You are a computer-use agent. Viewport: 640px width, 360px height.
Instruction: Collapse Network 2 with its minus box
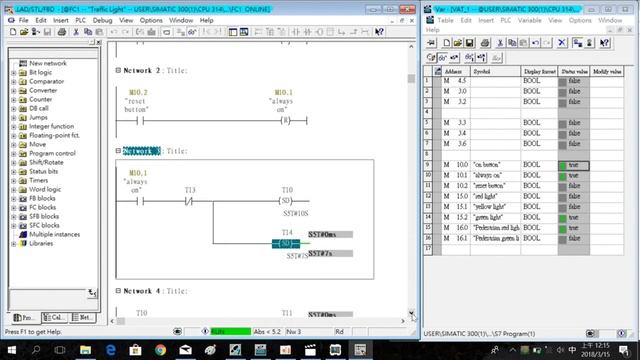tap(118, 70)
